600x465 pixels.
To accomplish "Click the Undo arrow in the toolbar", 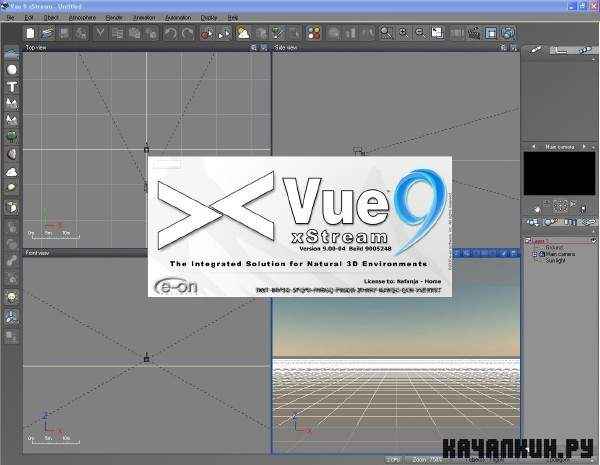I will (171, 33).
